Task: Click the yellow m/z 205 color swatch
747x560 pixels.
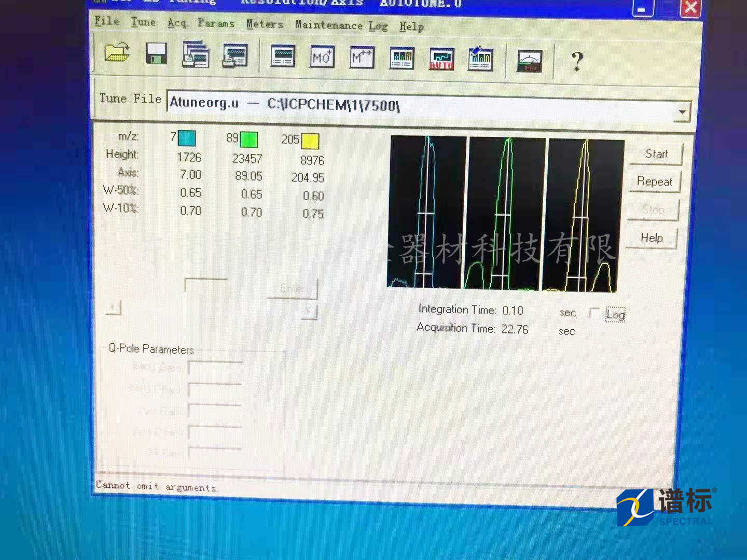Action: coord(310,141)
